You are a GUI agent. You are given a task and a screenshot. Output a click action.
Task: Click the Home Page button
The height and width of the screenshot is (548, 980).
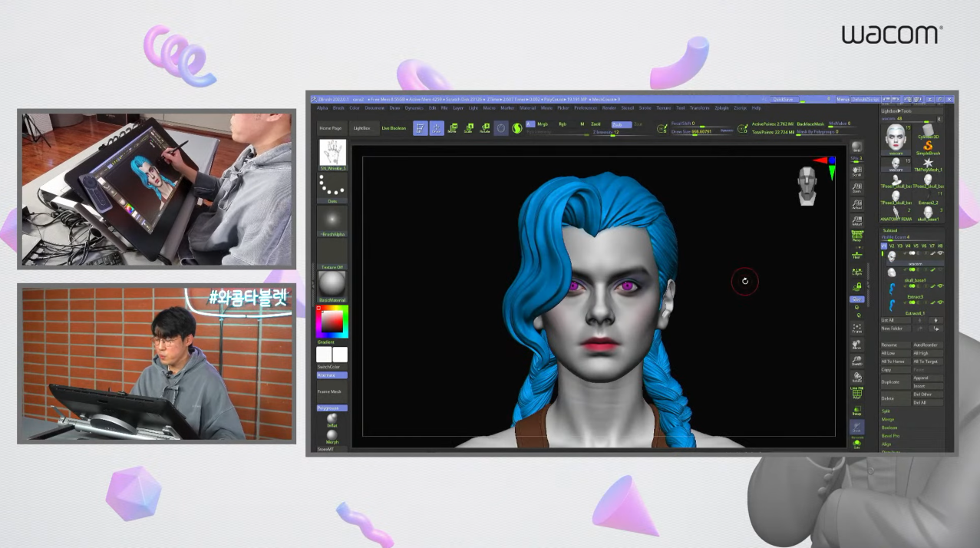click(x=332, y=128)
